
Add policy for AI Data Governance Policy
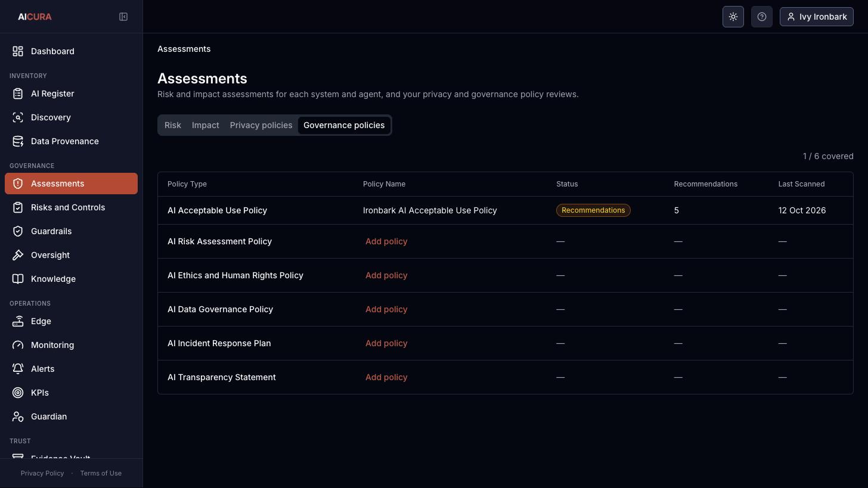point(386,309)
